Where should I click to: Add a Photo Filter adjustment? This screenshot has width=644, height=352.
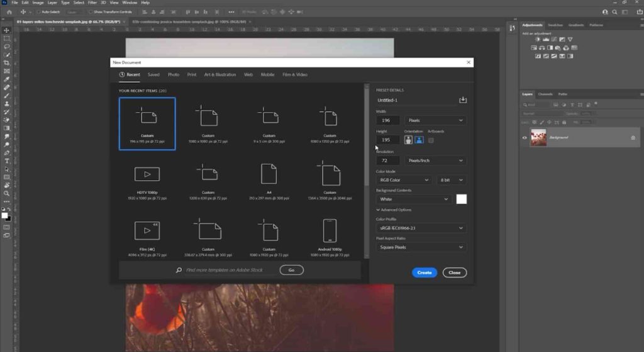[558, 48]
